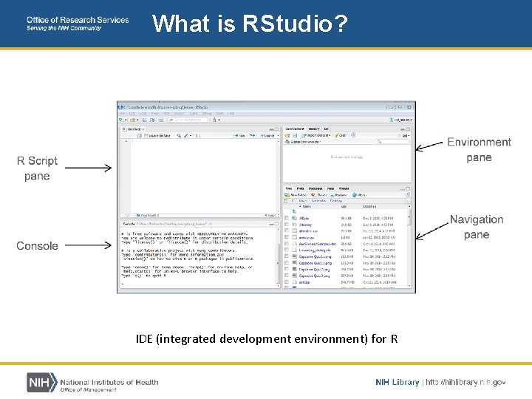Switch to the History tab

314,129
